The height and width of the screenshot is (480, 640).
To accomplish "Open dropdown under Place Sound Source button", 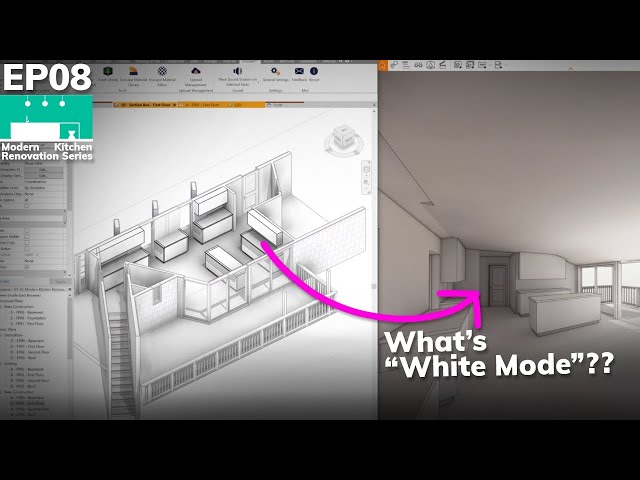I will coord(258,83).
